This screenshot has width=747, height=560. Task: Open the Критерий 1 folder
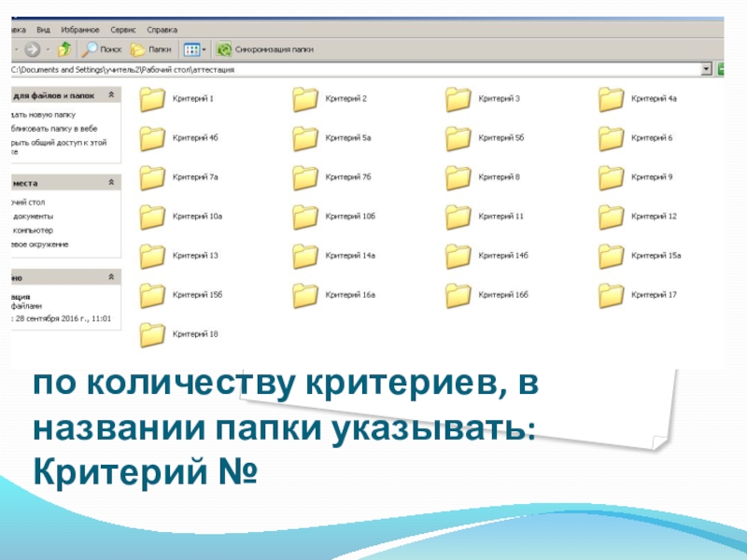coord(153,99)
